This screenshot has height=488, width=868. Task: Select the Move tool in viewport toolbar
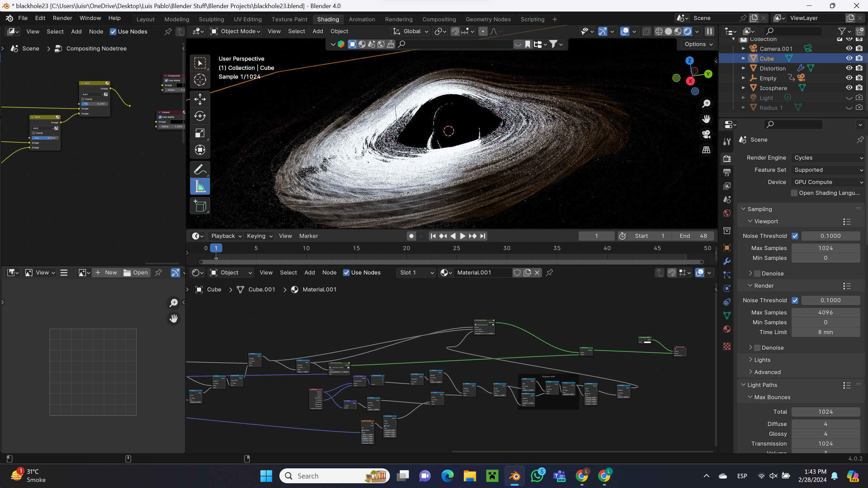point(200,99)
